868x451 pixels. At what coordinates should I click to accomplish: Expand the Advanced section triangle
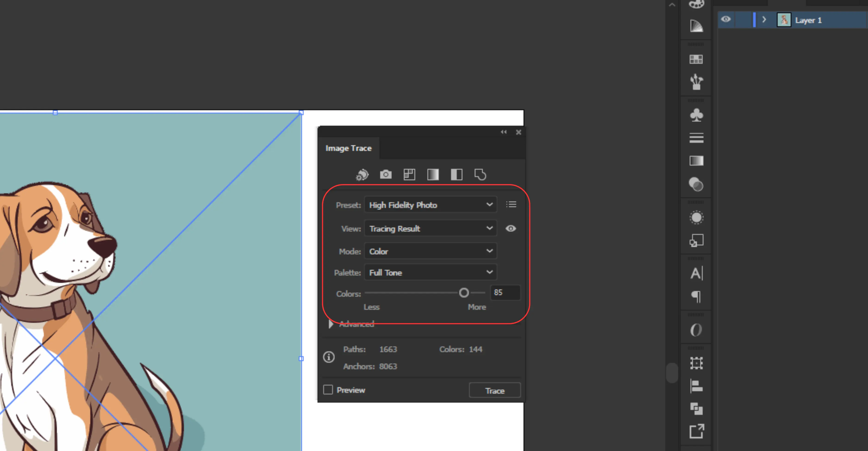[331, 324]
